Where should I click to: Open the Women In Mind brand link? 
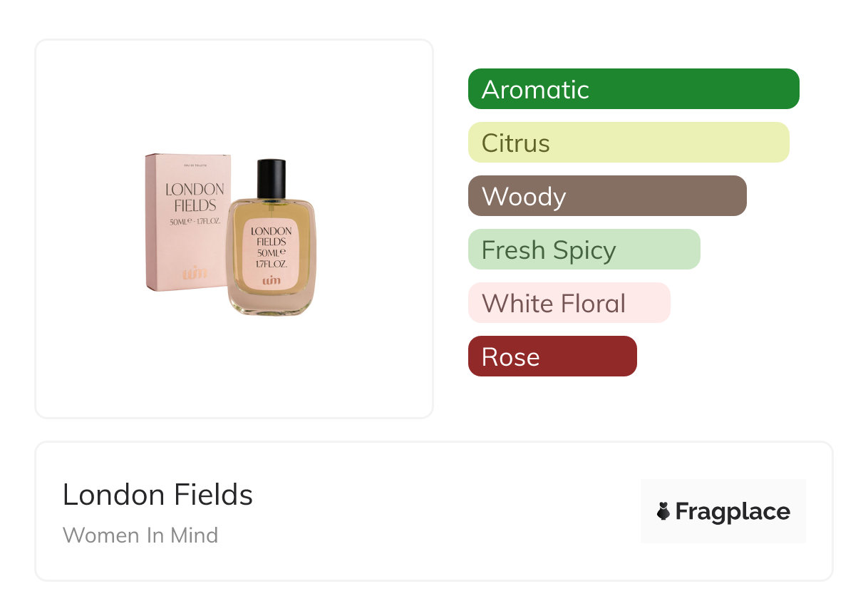(140, 535)
